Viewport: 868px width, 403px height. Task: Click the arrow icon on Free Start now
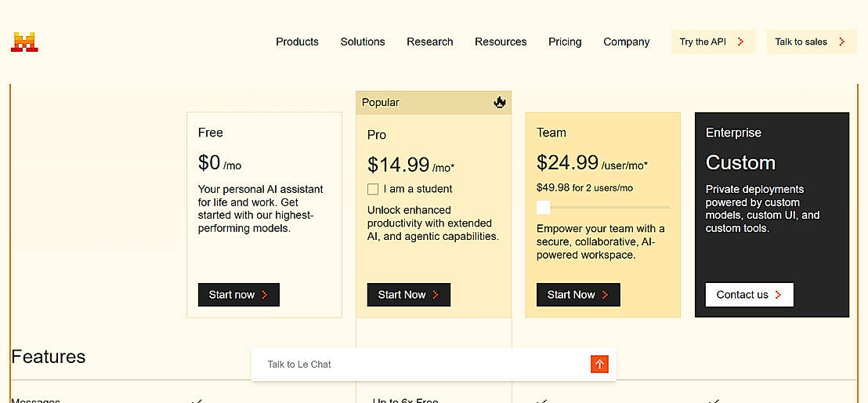click(x=265, y=295)
